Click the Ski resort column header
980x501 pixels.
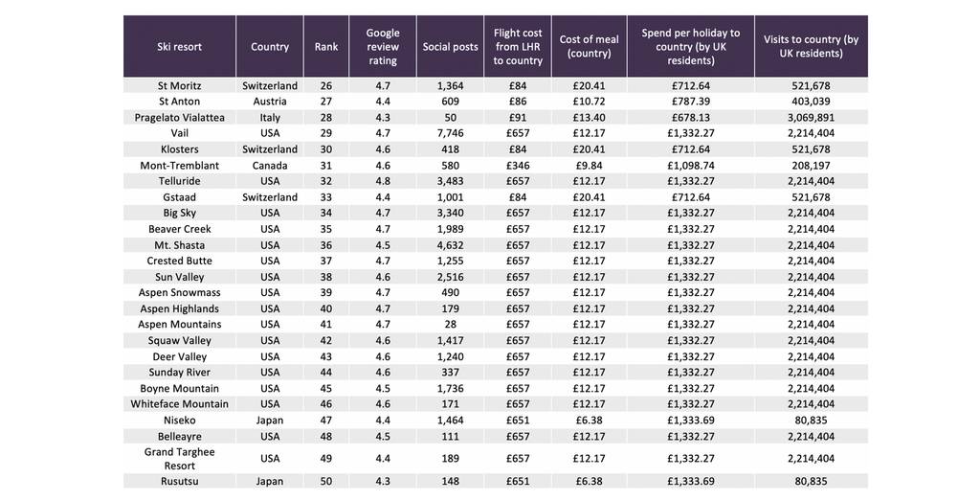179,46
